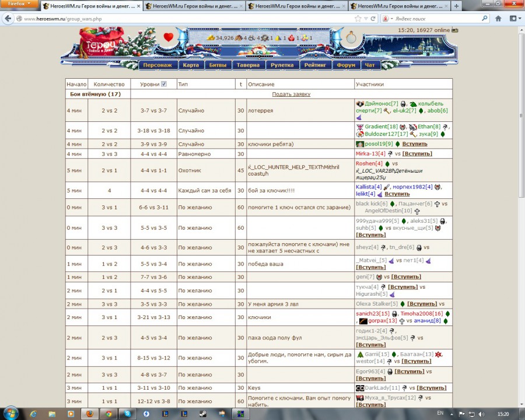The image size is (525, 420).
Task: Switch to Google Chrome in the taskbar
Action: pyautogui.click(x=108, y=414)
